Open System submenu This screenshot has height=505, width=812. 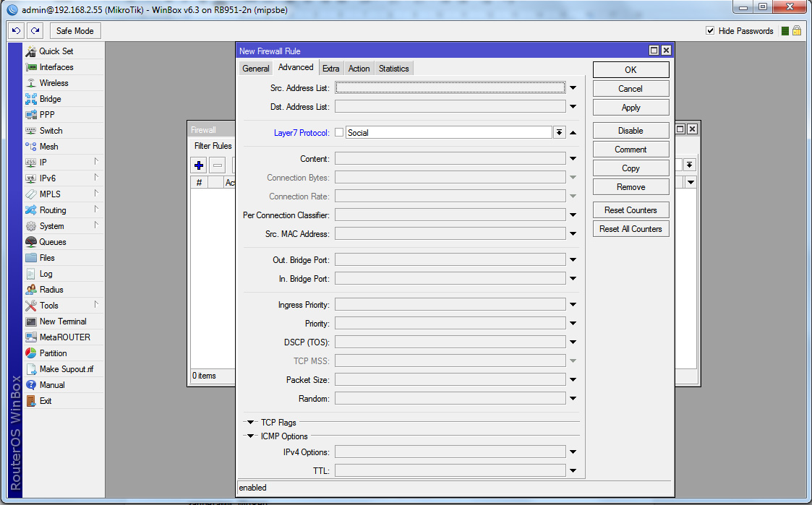pyautogui.click(x=63, y=226)
